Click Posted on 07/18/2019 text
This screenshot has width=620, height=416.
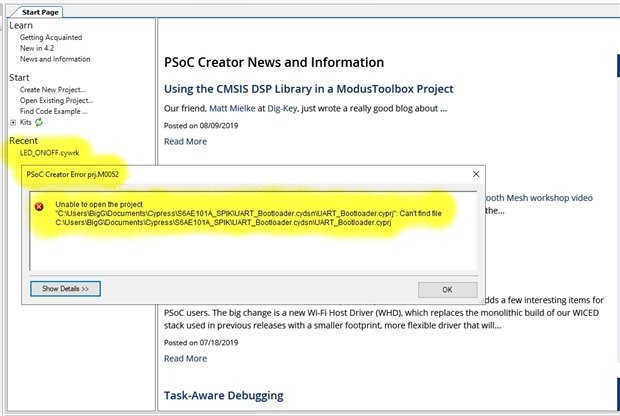click(201, 342)
